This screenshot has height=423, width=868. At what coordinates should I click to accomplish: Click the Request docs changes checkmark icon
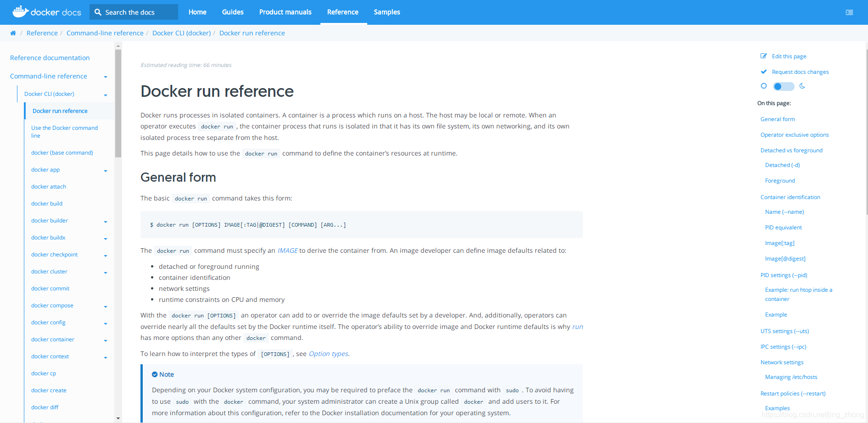764,72
